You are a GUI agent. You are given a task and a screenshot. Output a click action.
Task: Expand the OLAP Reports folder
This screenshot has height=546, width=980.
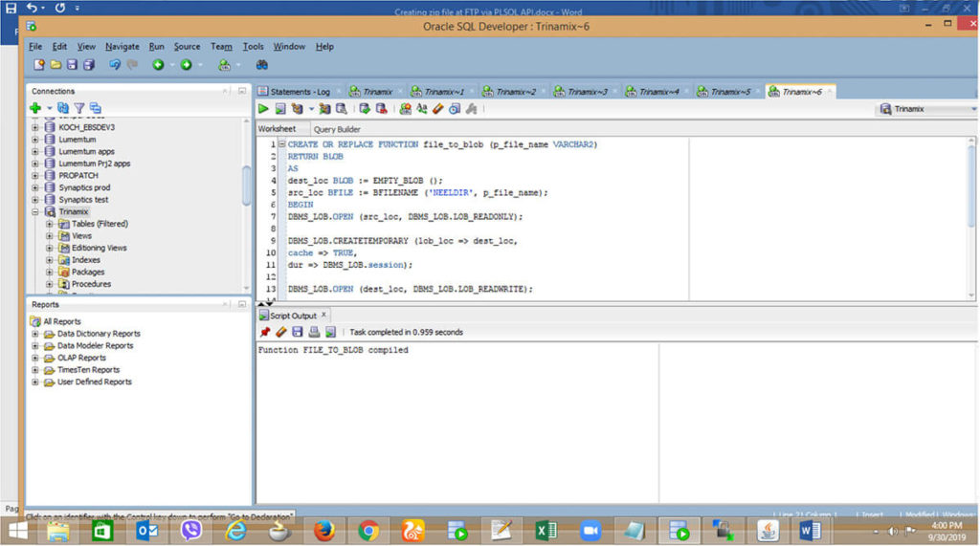(35, 358)
